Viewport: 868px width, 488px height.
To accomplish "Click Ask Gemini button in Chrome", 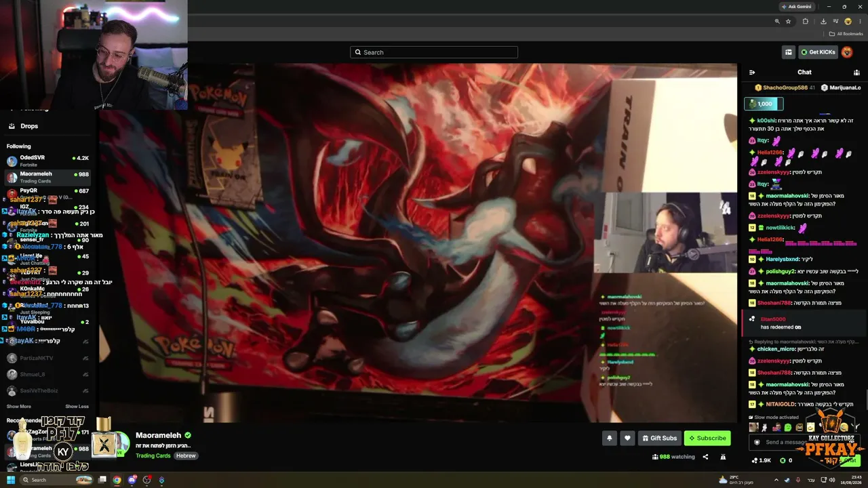I will pos(795,6).
